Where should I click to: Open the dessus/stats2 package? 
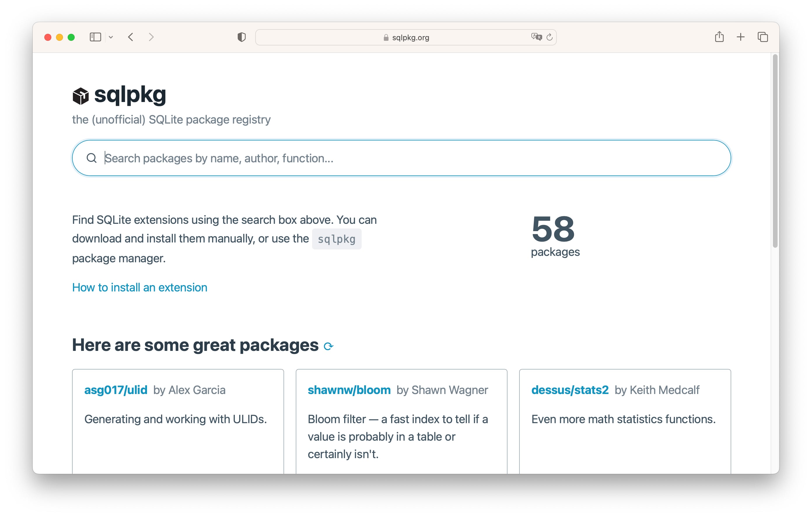point(570,390)
